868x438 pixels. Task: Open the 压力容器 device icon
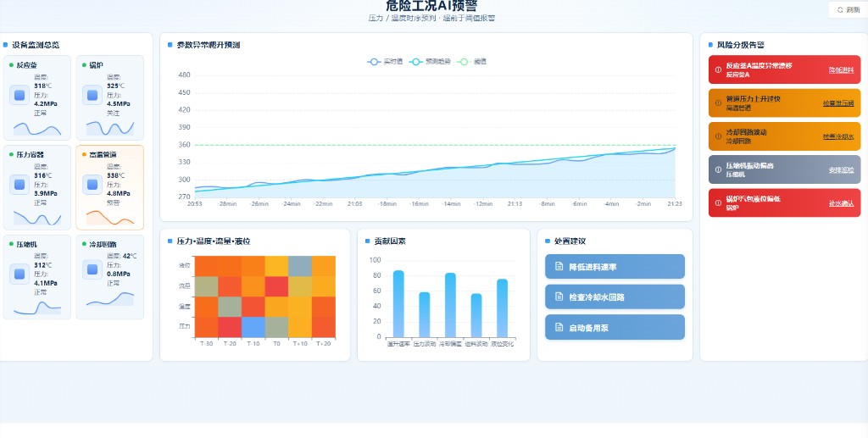pyautogui.click(x=19, y=185)
